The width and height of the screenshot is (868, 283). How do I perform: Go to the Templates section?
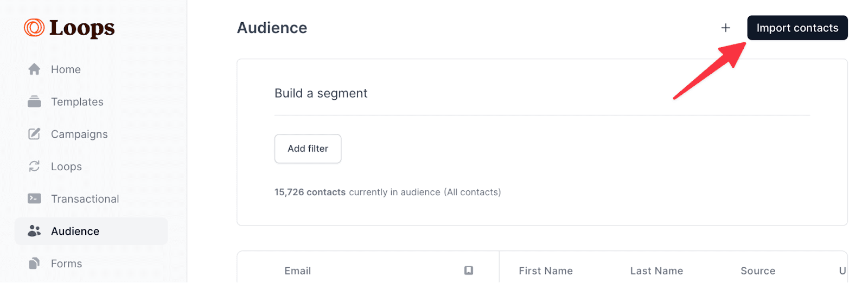[77, 102]
